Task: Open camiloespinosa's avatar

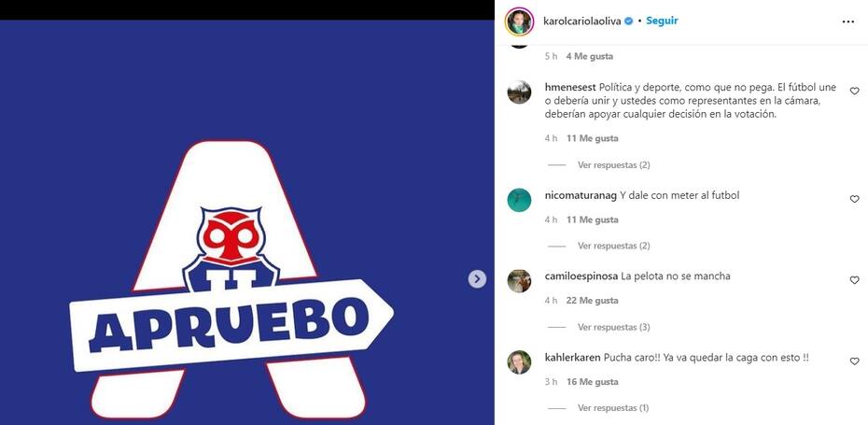Action: tap(519, 281)
